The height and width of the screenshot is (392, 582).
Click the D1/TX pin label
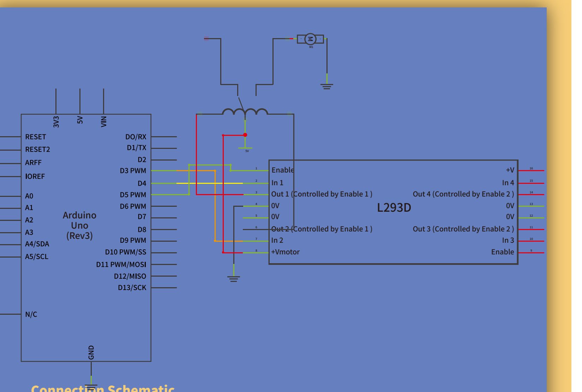tap(137, 148)
